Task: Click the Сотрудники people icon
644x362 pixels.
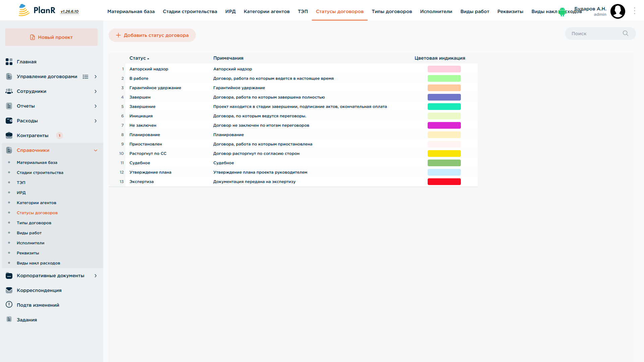Action: click(9, 91)
